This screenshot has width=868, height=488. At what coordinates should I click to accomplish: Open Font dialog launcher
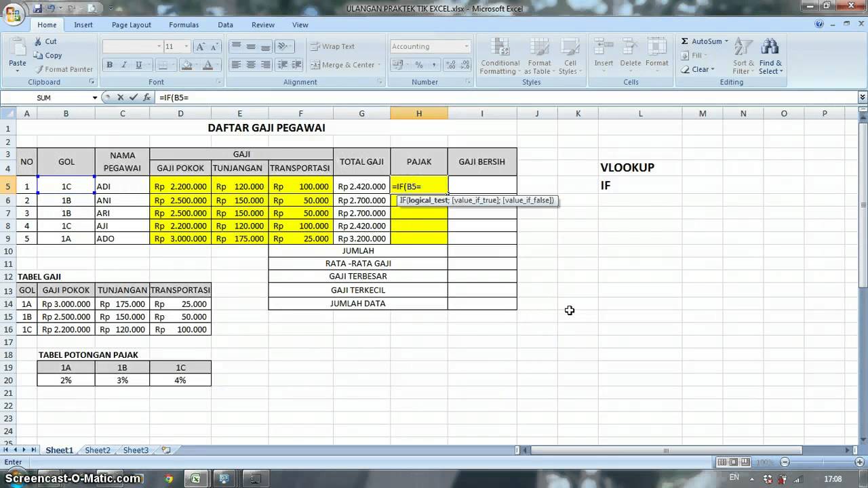click(218, 82)
